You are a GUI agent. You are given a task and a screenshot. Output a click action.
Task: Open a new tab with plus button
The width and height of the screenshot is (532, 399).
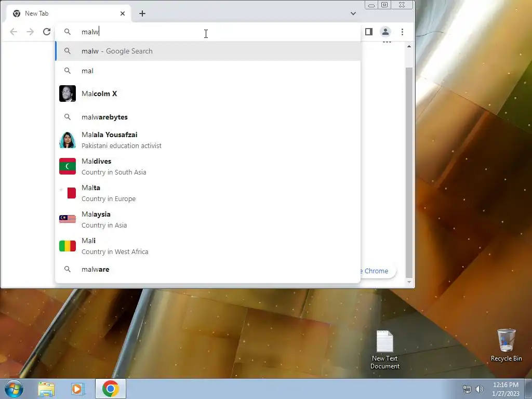tap(142, 14)
